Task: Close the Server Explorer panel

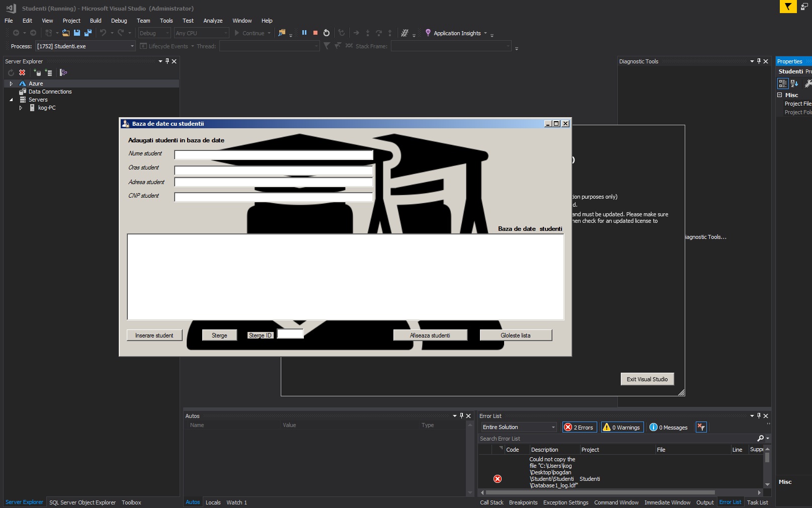Action: 174,61
